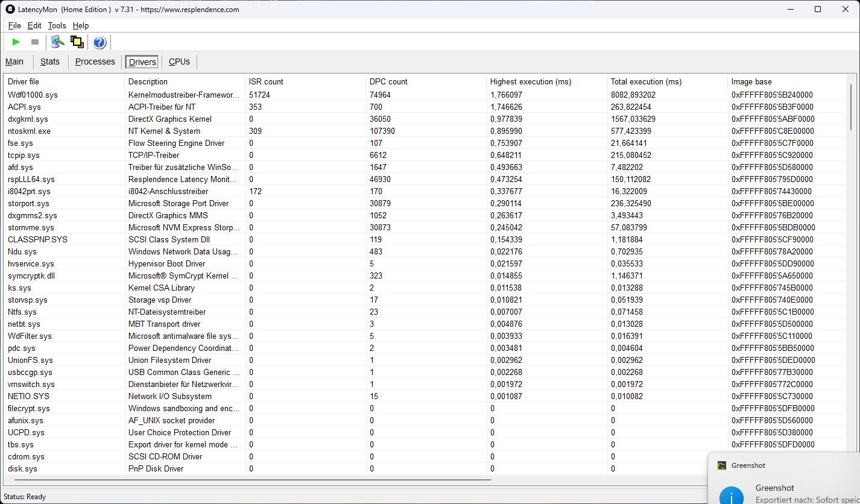Switch to the Processes tab
This screenshot has height=504, width=860.
click(95, 61)
